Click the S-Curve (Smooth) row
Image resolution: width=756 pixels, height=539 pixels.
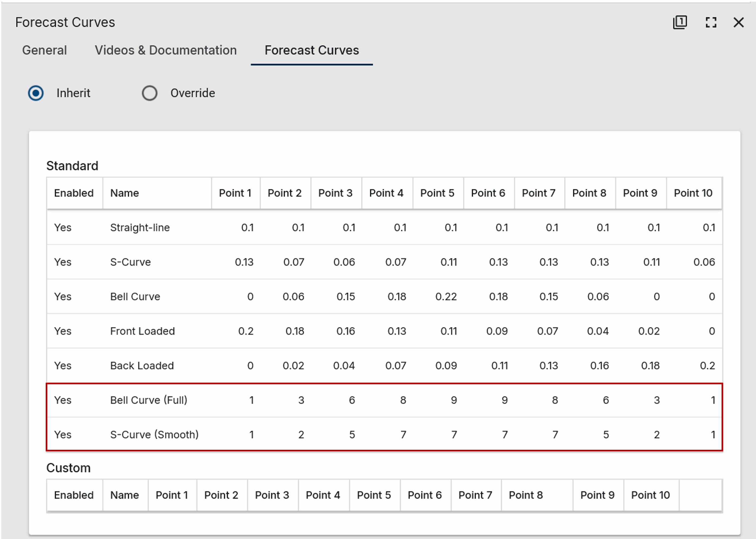[x=154, y=435]
